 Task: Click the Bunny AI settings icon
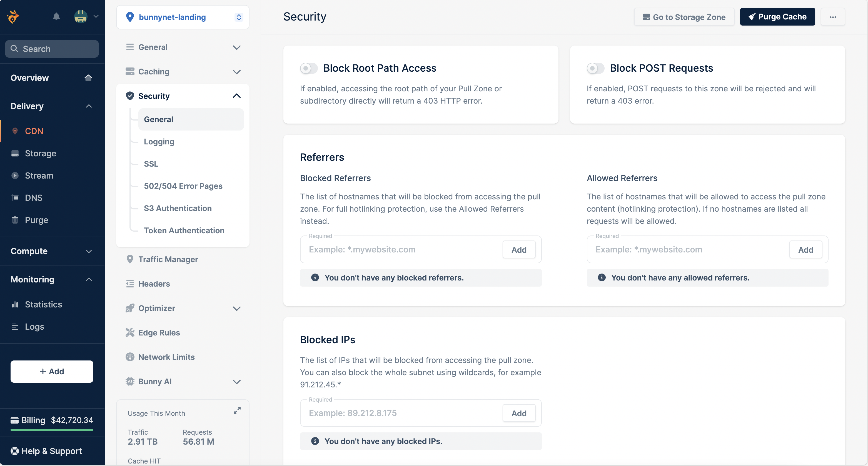[x=130, y=381]
